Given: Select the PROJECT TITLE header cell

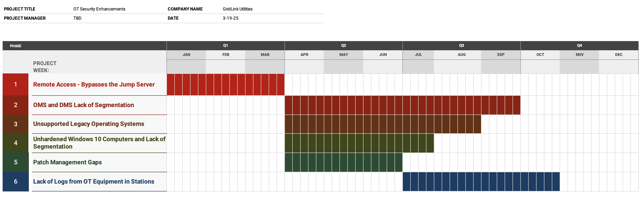Looking at the screenshot, I should (x=20, y=9).
